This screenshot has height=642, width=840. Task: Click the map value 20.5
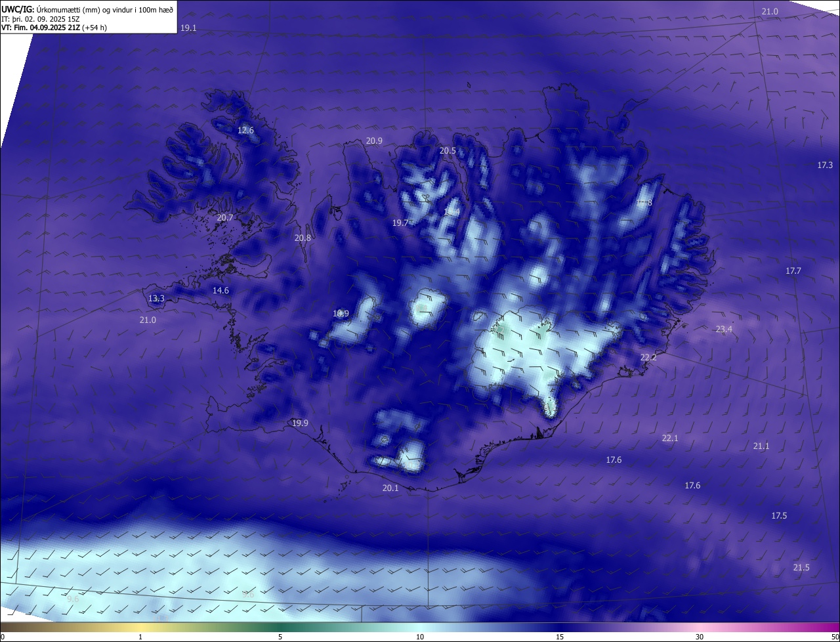448,151
